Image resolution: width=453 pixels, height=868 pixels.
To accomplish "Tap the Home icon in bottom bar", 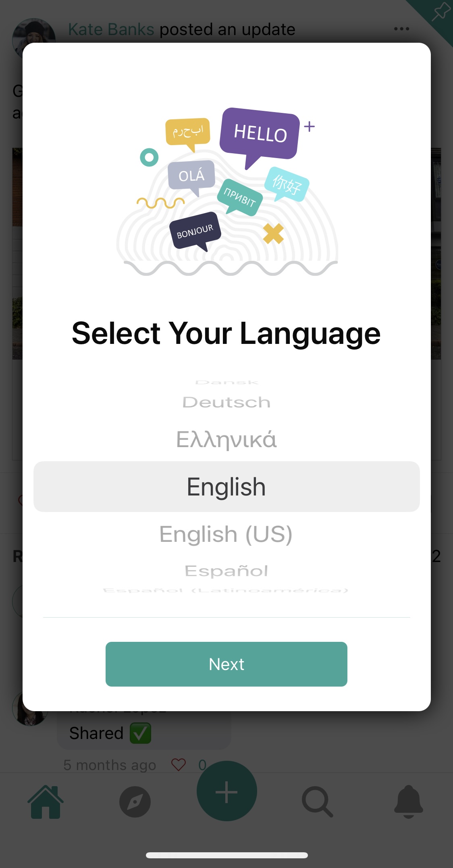I will point(46,802).
